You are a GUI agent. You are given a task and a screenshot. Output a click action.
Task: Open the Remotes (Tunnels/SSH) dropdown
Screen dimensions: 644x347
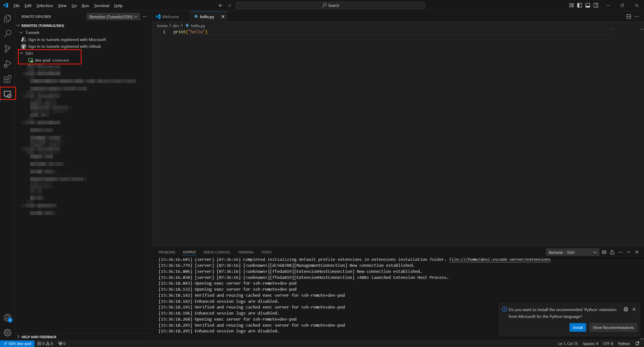click(113, 17)
